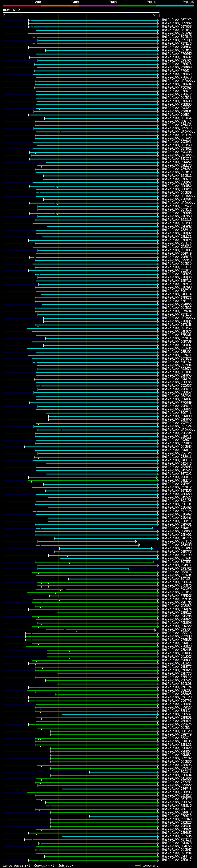This screenshot has height=868, width=197.
Task: Click hit UniRef100_B9HAM2
Action: (176, 226)
